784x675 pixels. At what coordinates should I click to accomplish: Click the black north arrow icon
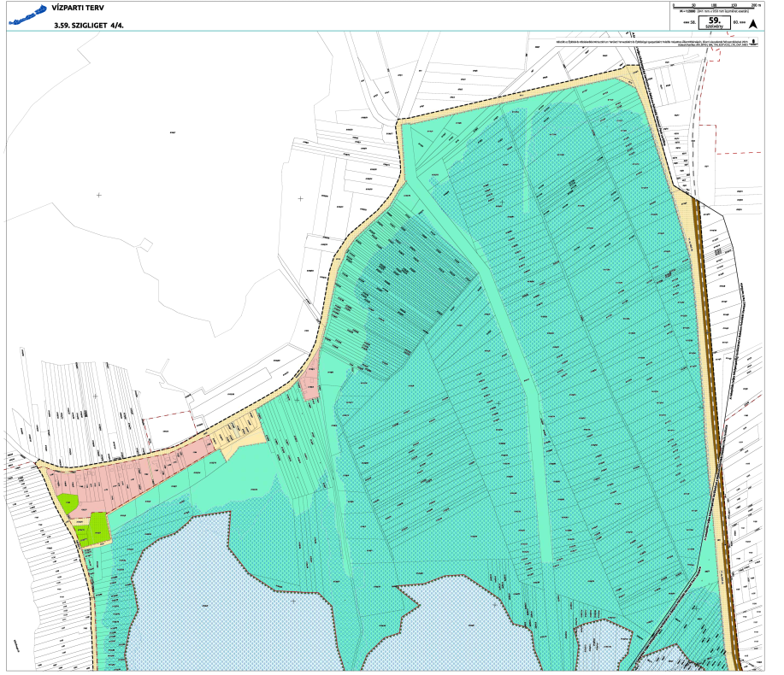pyautogui.click(x=755, y=24)
